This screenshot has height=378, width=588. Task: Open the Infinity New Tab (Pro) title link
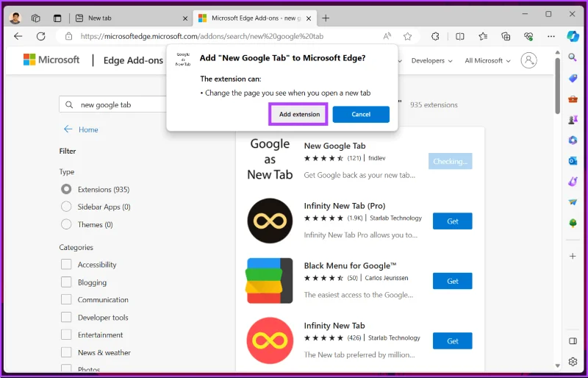click(344, 206)
